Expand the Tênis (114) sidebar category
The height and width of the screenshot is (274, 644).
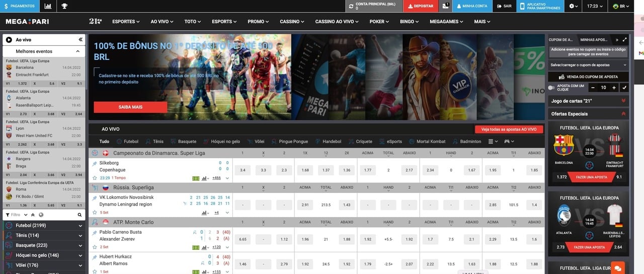coord(44,236)
